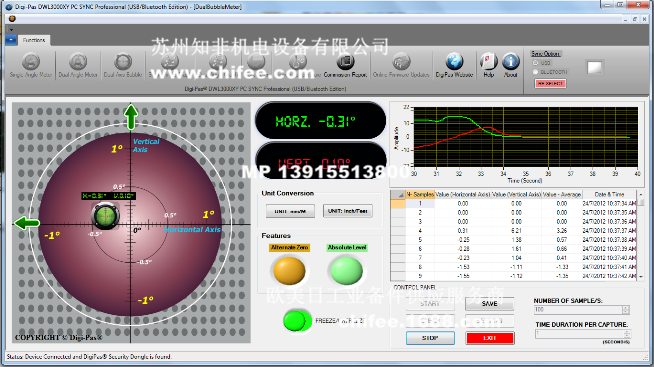Open the About info icon
Image resolution: width=654 pixels, height=367 pixels.
[511, 65]
